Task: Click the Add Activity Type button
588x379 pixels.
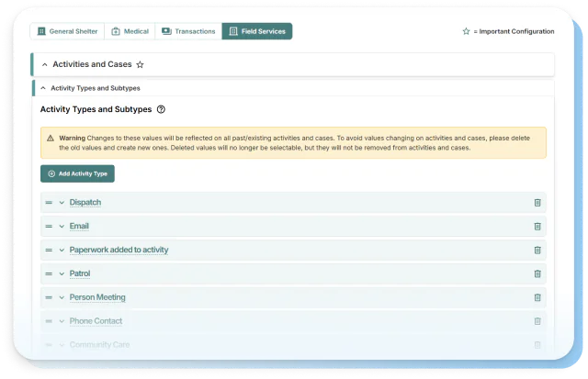Action: click(x=77, y=173)
